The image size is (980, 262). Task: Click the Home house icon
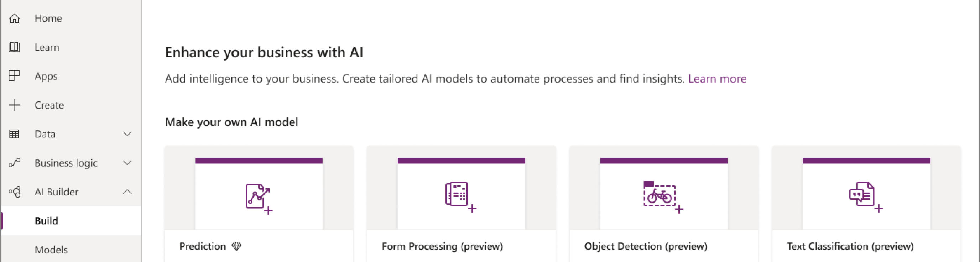15,18
